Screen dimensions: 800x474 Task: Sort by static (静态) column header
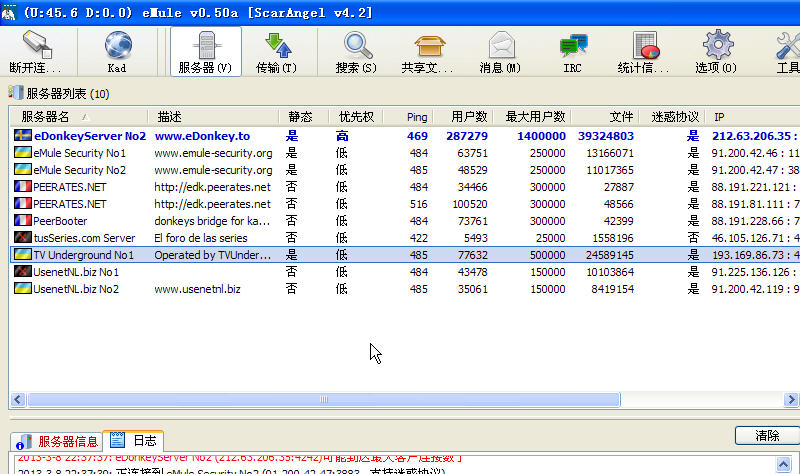click(303, 117)
